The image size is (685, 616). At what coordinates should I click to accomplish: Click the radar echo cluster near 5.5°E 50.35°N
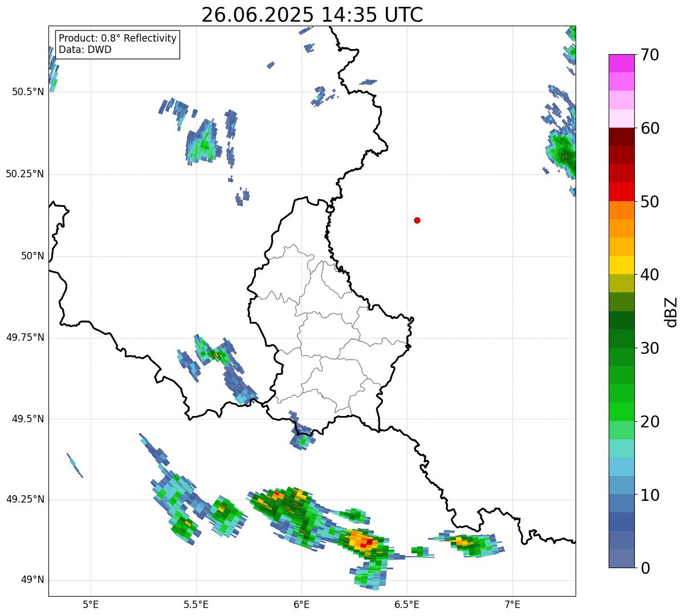tap(203, 142)
